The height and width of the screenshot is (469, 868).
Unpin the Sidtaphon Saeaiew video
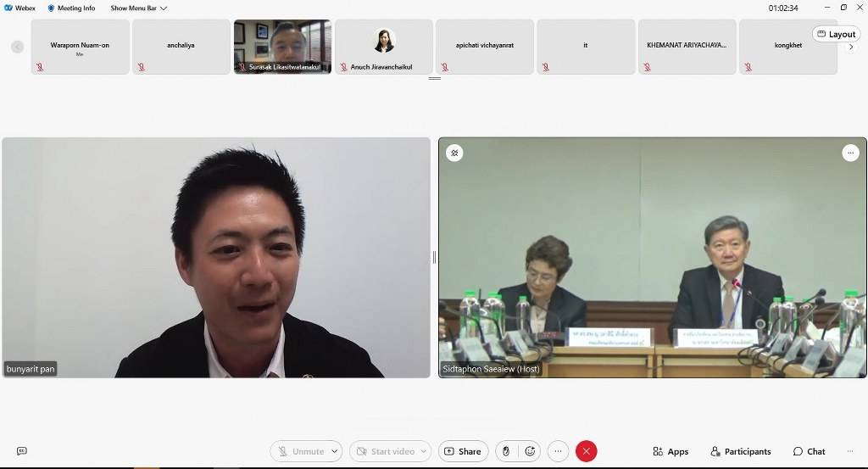[x=454, y=153]
